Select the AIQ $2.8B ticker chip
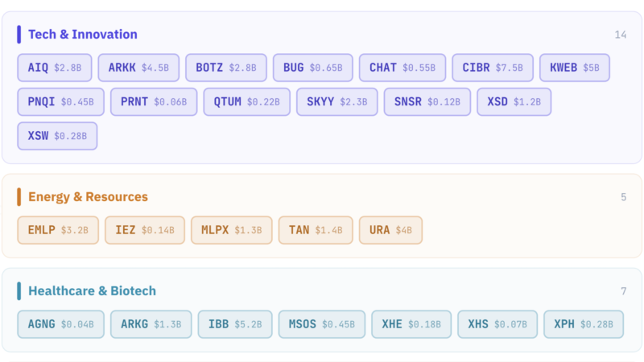Image resolution: width=644 pixels, height=362 pixels. tap(55, 68)
